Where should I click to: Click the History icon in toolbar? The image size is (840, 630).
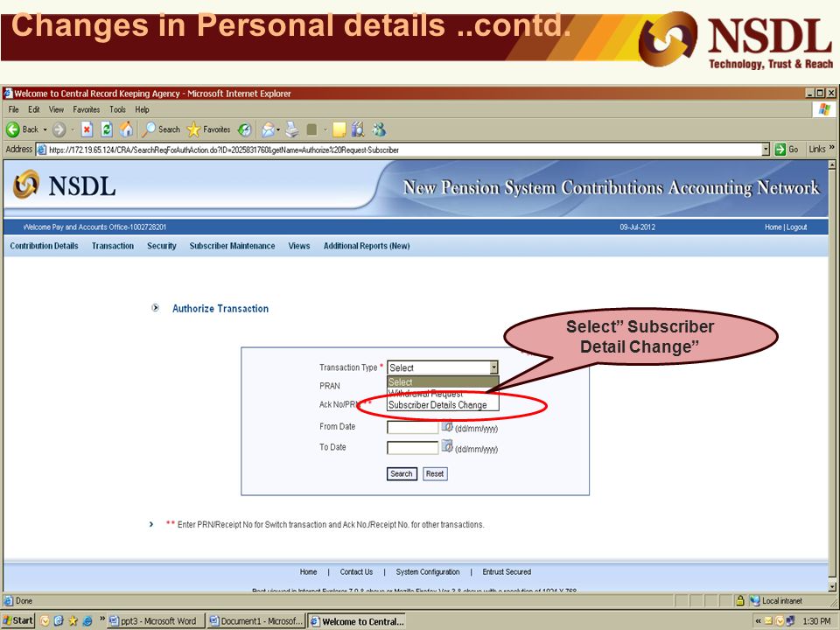pyautogui.click(x=244, y=129)
